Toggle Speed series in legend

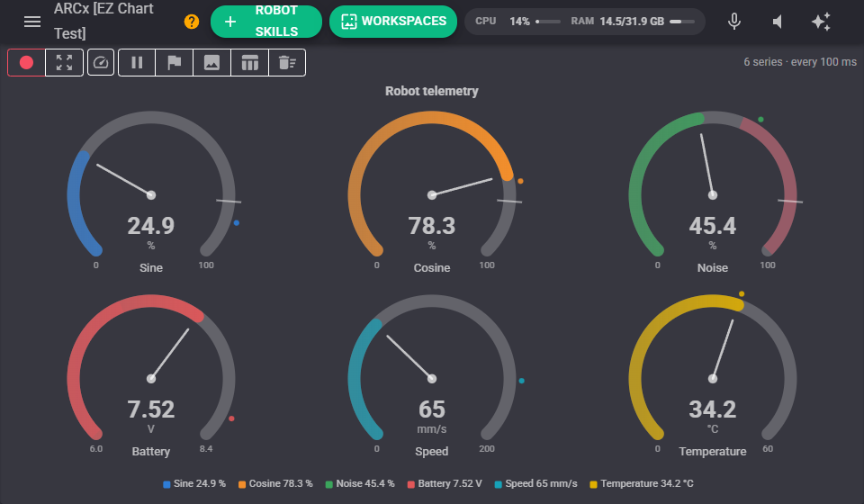click(535, 483)
